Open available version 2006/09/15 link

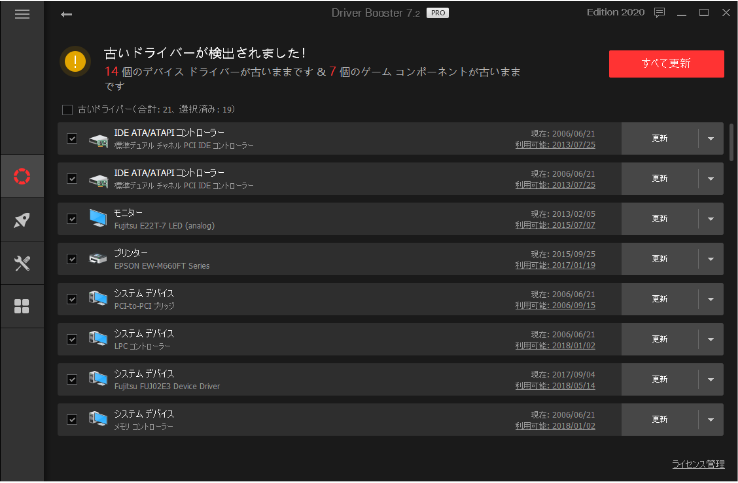click(x=555, y=306)
